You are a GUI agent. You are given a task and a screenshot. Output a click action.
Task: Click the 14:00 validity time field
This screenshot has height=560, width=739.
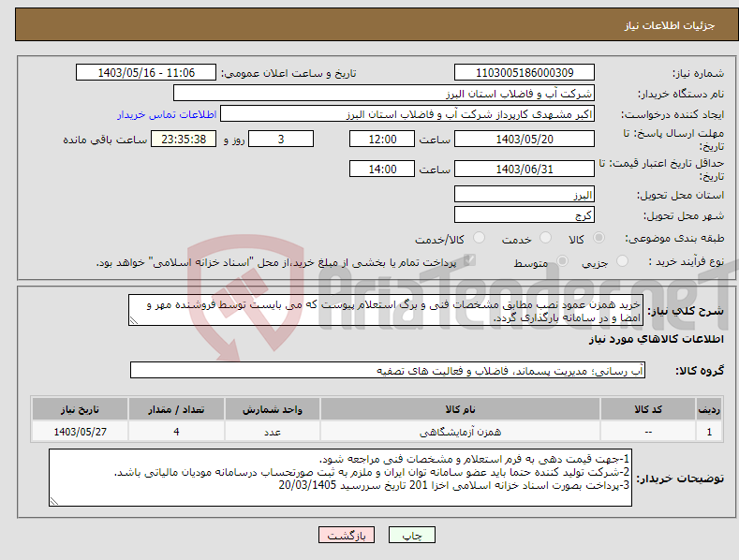tap(382, 169)
